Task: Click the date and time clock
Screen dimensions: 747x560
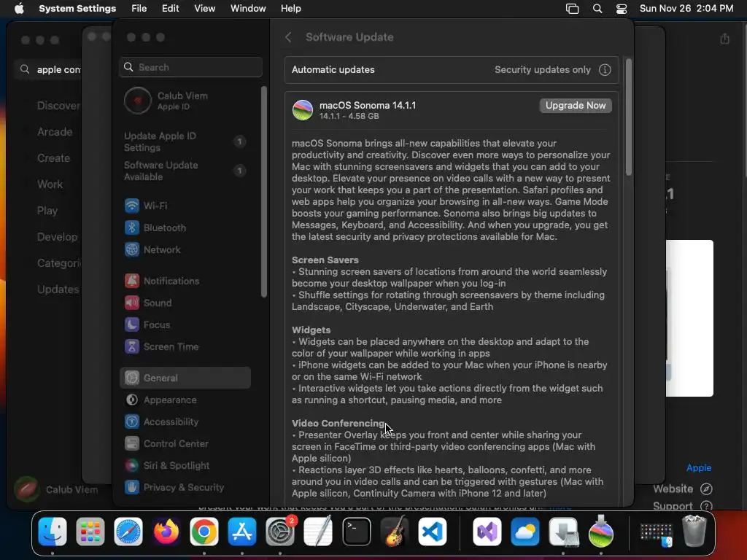Action: (686, 9)
